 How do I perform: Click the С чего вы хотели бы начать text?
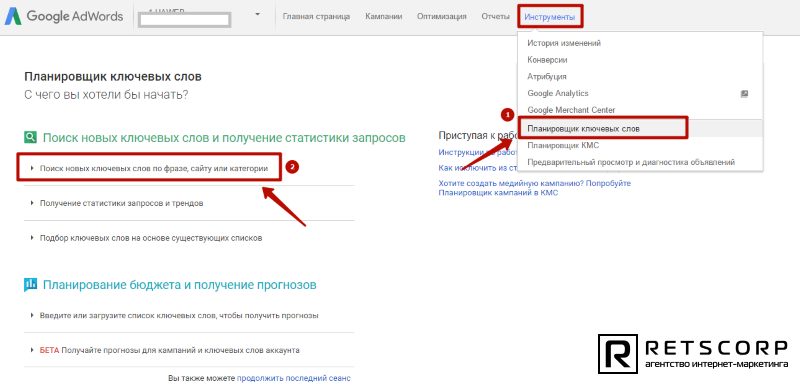(106, 94)
